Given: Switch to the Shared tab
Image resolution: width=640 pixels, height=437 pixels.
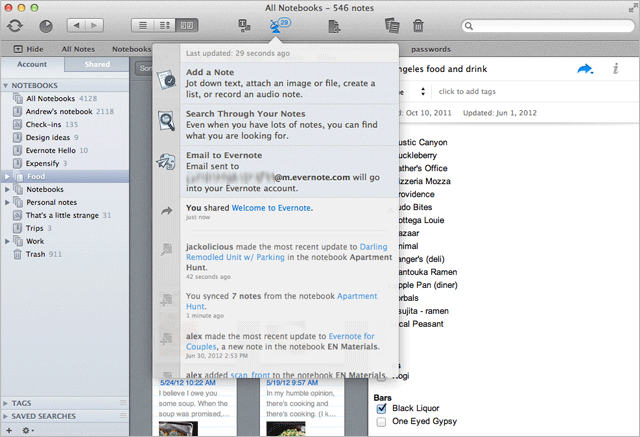Looking at the screenshot, I should (97, 64).
